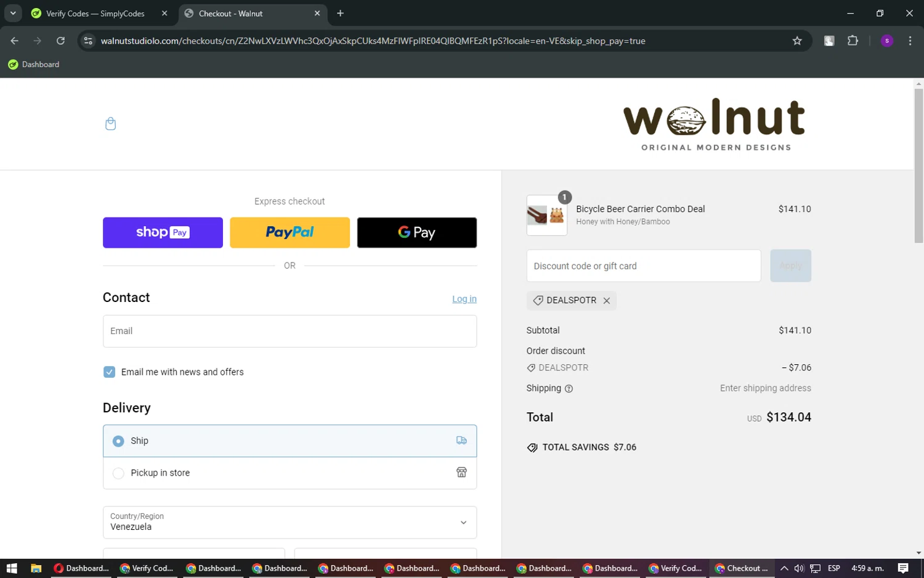Click the $134.04 total amount
Screen dimensions: 924x578
pyautogui.click(x=788, y=417)
